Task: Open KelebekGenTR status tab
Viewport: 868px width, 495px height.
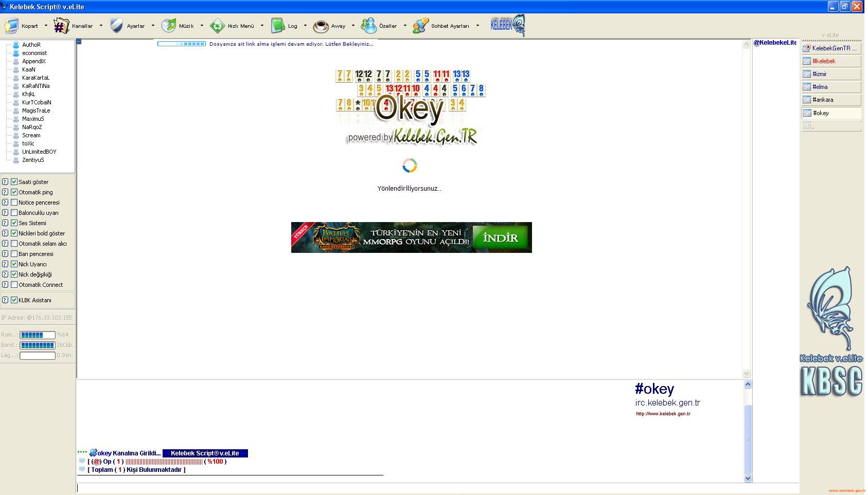Action: [831, 48]
